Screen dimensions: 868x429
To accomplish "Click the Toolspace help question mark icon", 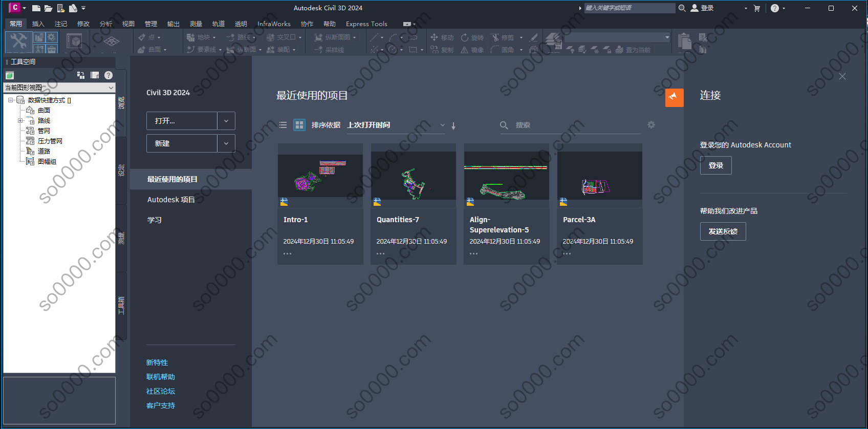I will [x=108, y=75].
